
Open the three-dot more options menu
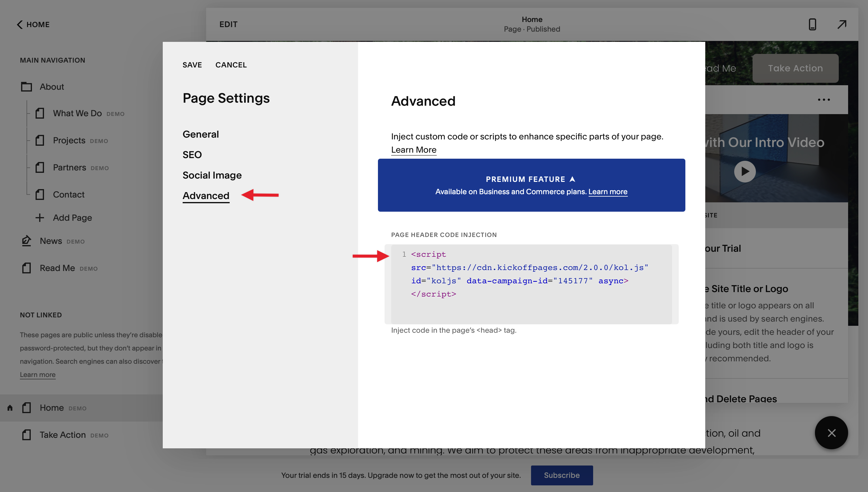824,100
